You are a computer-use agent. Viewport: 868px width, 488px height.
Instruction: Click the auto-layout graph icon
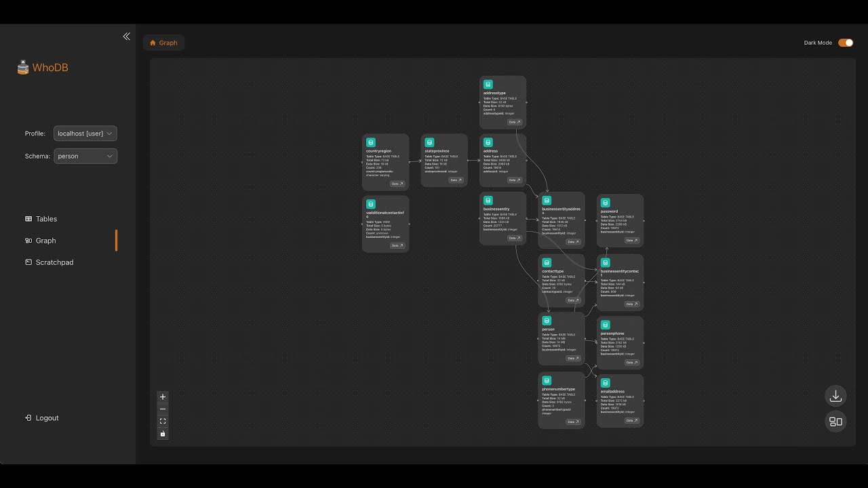(835, 422)
